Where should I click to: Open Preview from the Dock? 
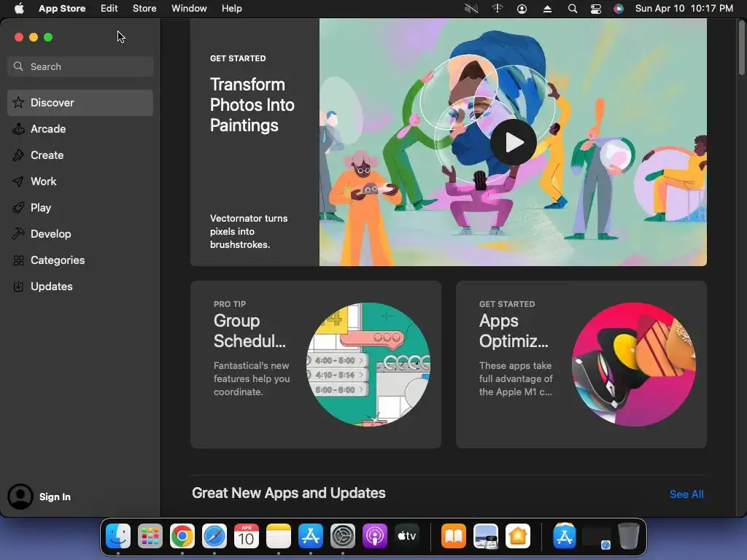click(x=485, y=536)
